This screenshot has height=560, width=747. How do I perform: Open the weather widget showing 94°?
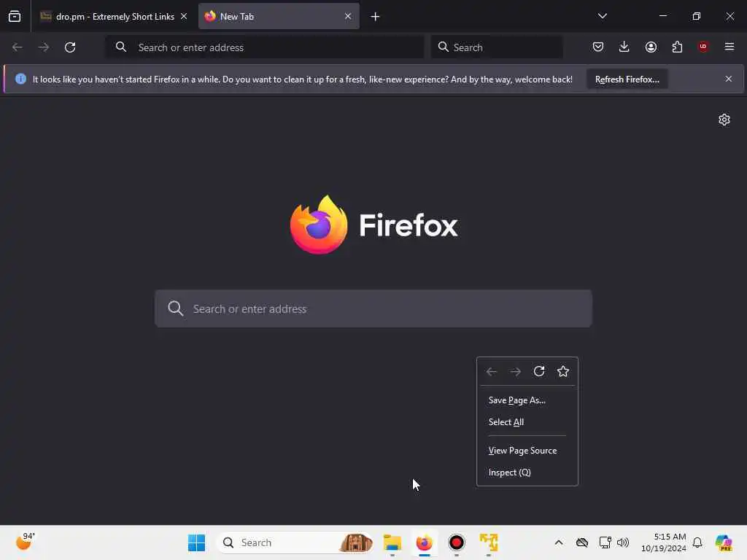[25, 542]
